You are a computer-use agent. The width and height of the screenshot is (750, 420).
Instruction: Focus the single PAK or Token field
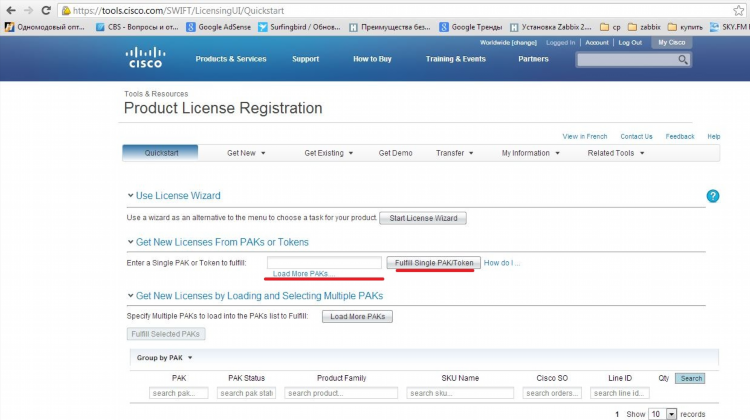point(324,263)
